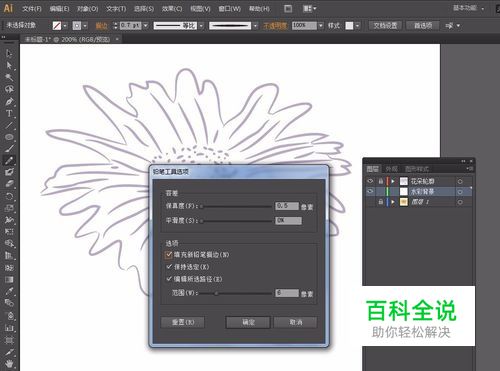This screenshot has height=371, width=500.
Task: Open the stroke weight dropdown next to 0.7 pt
Action: 146,26
